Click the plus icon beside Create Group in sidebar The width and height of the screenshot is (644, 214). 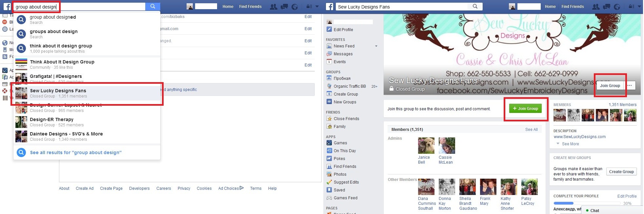(x=329, y=94)
